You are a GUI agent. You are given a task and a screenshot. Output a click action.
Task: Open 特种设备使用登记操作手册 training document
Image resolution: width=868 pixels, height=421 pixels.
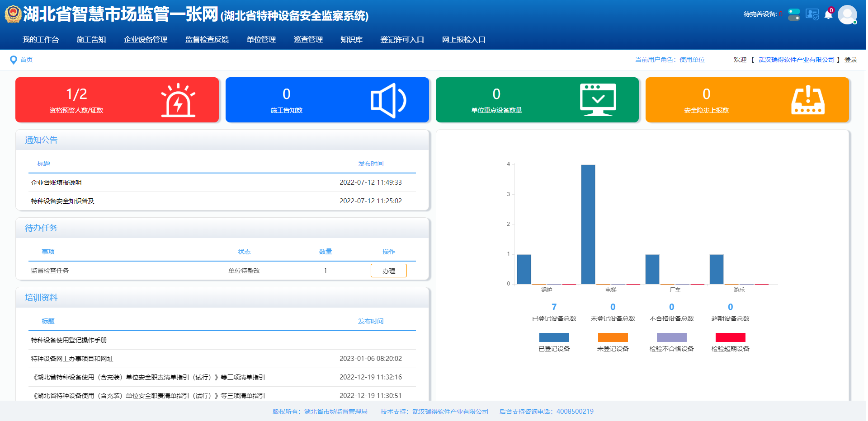point(69,340)
